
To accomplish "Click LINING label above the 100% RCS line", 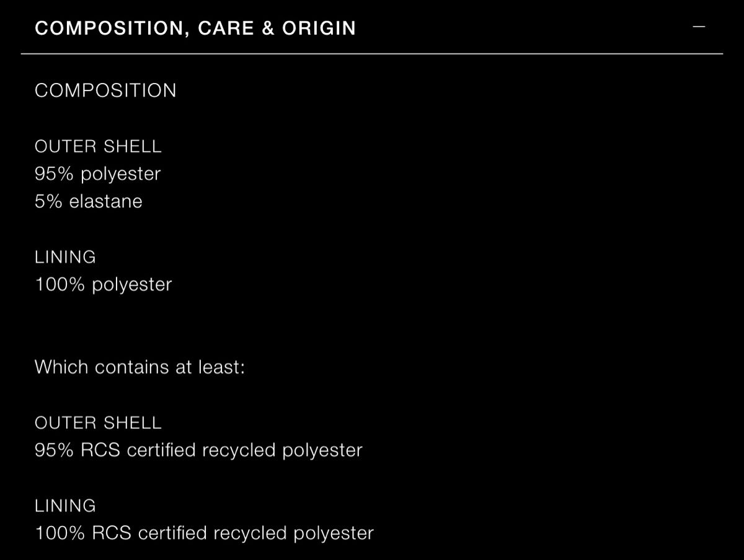I will coord(65,505).
